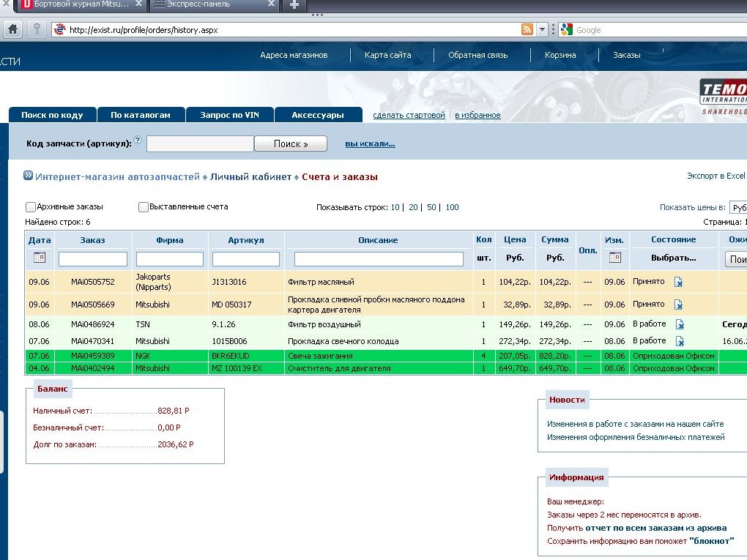Open a new tab with plus icon
Image resolution: width=747 pixels, height=560 pixels.
click(294, 5)
